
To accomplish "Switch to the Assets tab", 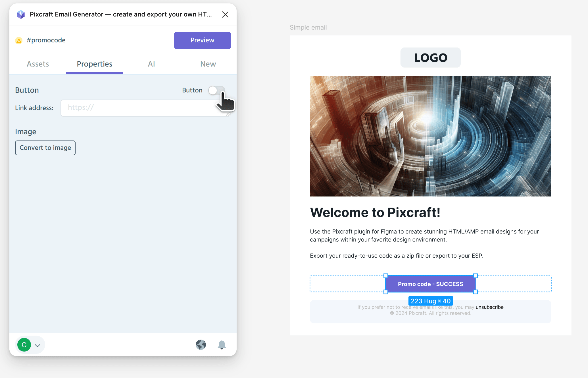I will (38, 64).
